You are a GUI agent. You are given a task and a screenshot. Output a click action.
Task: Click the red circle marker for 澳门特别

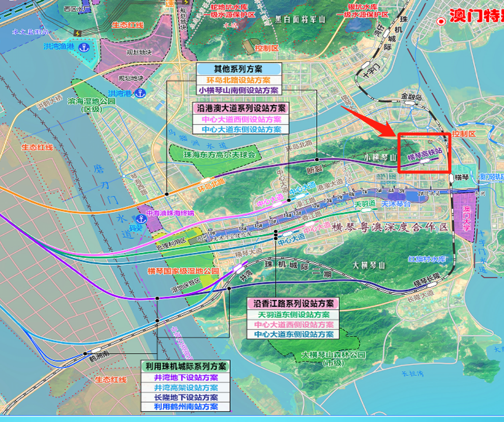point(441,21)
